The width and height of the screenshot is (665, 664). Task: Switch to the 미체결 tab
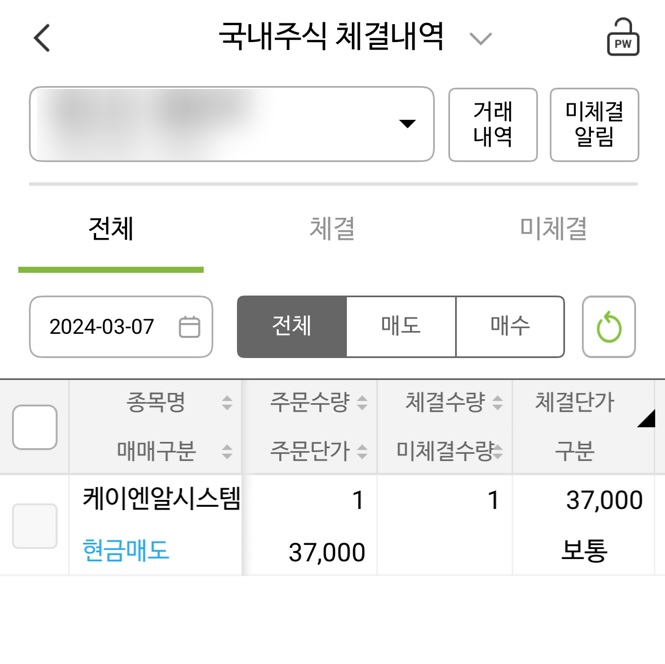click(x=553, y=229)
